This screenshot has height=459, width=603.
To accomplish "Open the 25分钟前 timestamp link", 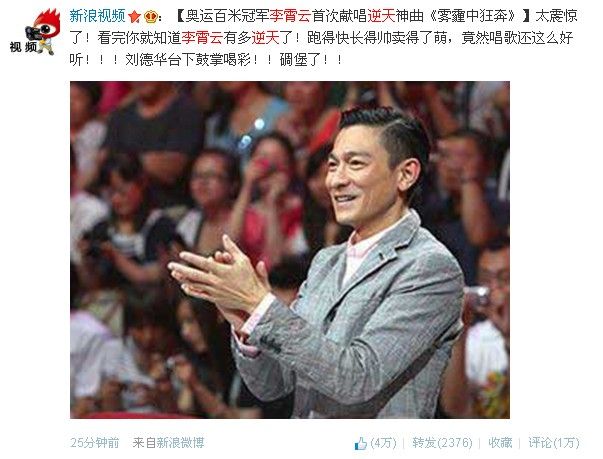I will coord(95,443).
